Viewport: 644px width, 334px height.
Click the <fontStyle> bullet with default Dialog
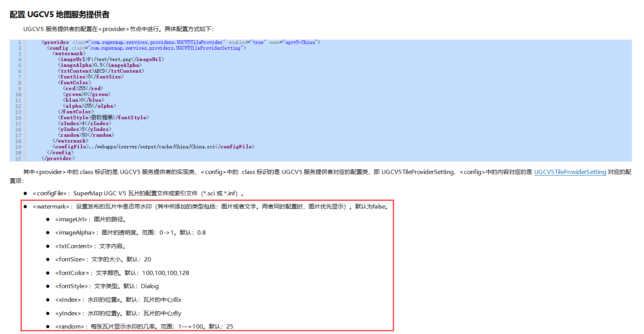tap(107, 286)
